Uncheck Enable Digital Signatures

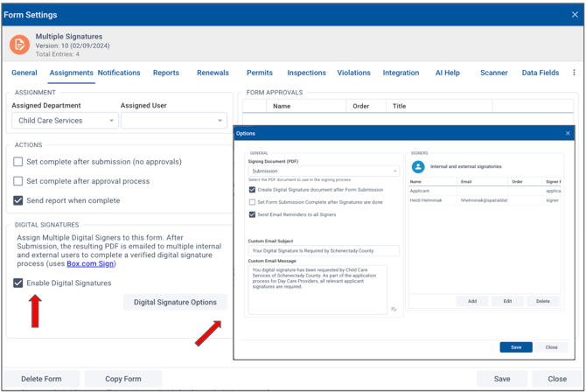point(18,283)
